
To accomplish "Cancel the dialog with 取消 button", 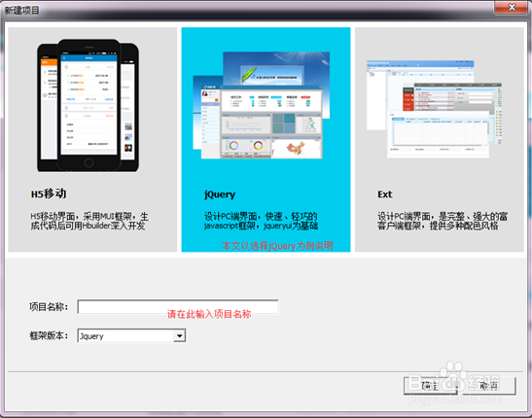I will 489,386.
